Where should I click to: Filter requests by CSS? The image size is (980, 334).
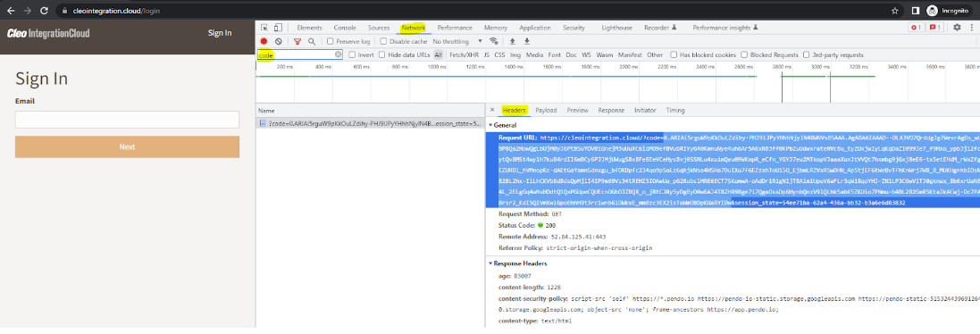[499, 55]
